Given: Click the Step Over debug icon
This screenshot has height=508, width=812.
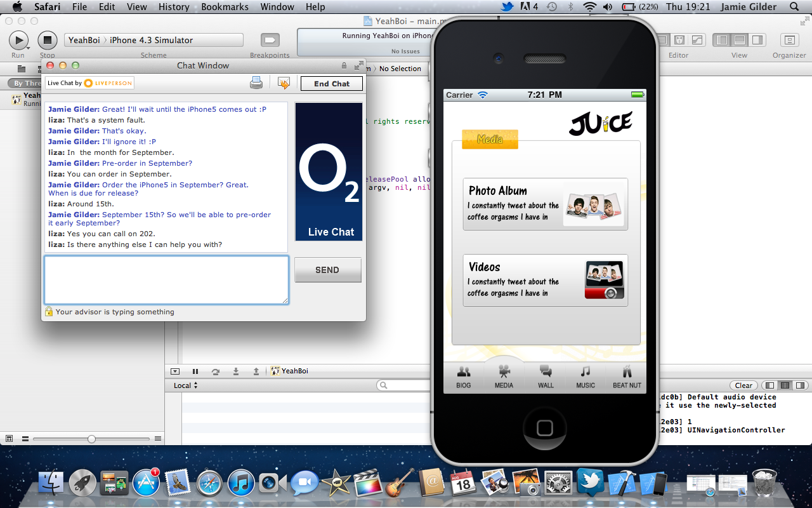Looking at the screenshot, I should tap(216, 371).
